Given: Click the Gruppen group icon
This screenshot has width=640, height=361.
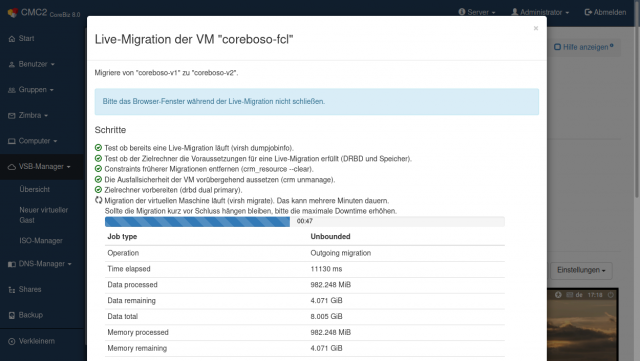Looking at the screenshot, I should point(12,90).
